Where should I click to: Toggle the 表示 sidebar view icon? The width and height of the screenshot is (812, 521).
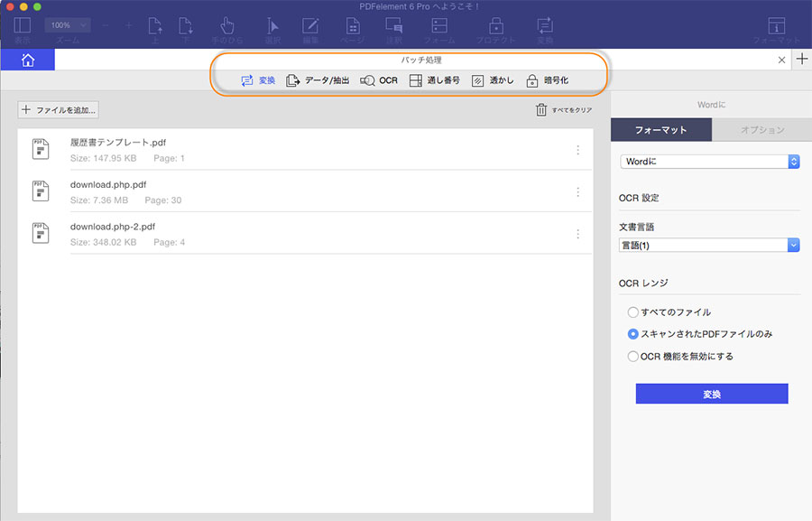[23, 25]
